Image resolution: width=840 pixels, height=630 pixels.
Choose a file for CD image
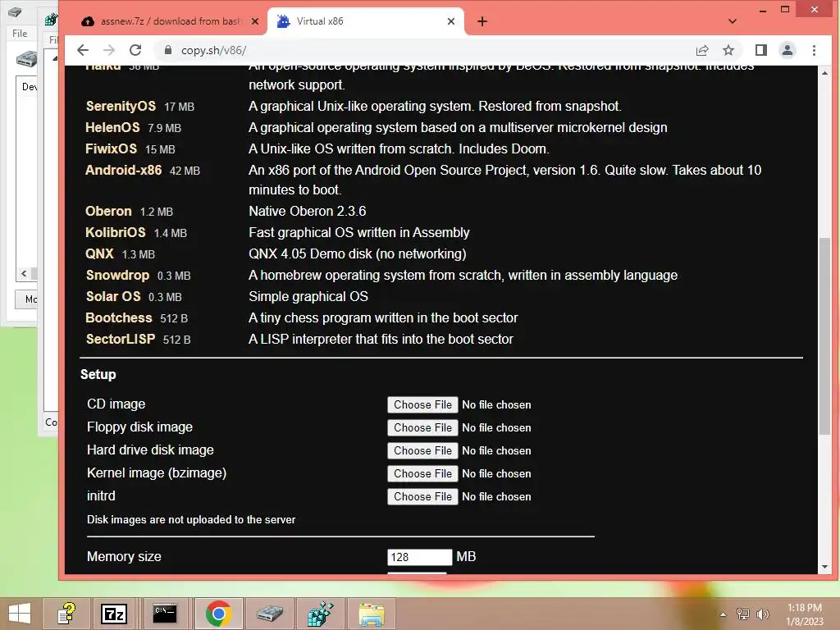(x=422, y=404)
